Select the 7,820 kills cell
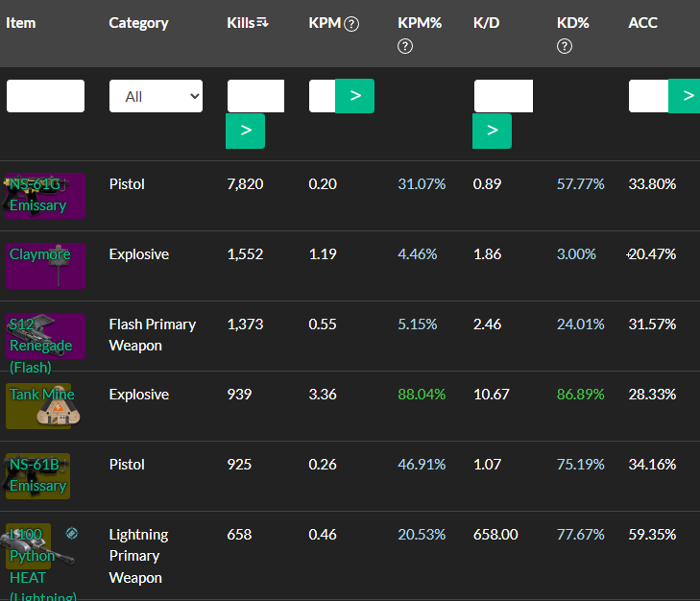Viewport: 700px width, 601px height. pyautogui.click(x=245, y=184)
